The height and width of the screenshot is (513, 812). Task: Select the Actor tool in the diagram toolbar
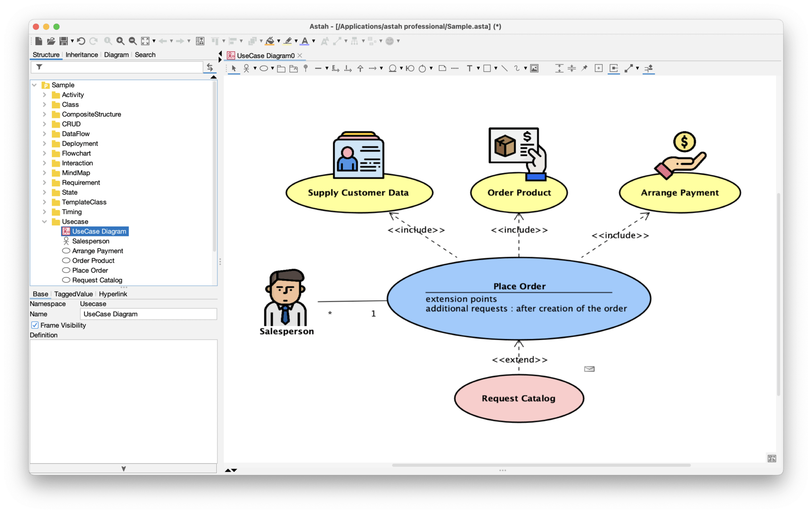[247, 68]
